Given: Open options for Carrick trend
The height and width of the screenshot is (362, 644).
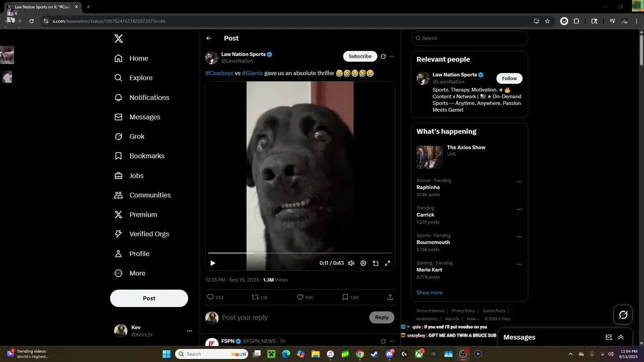Looking at the screenshot, I should click(519, 209).
